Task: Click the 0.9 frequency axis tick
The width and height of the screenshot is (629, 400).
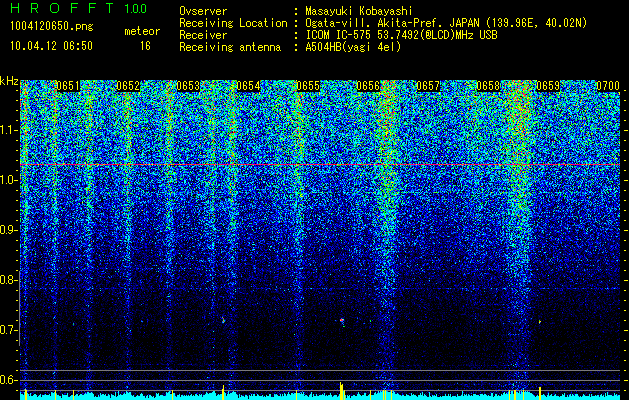Action: 8,230
